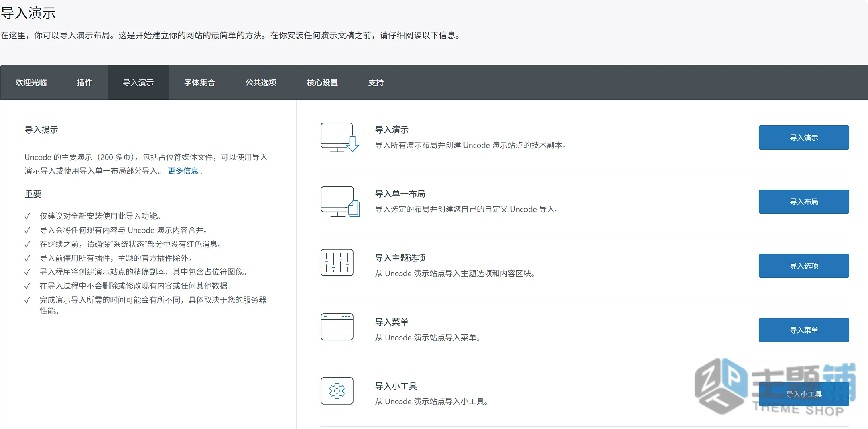The image size is (868, 429).
Task: Click the description 从 Uncode 演示站点导入菜单
Action: coord(428,338)
